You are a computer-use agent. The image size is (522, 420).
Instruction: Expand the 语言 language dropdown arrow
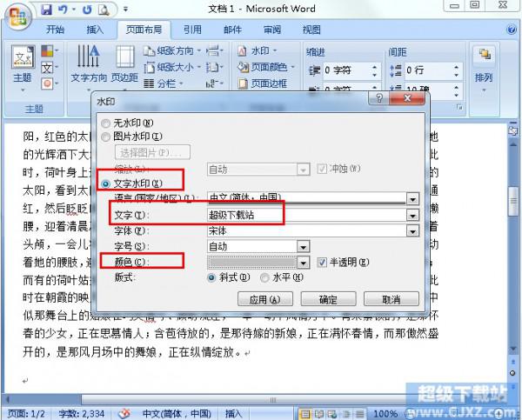point(412,199)
